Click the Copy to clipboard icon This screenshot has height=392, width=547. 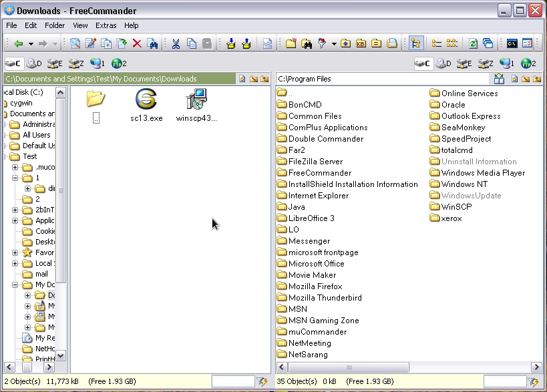[192, 43]
